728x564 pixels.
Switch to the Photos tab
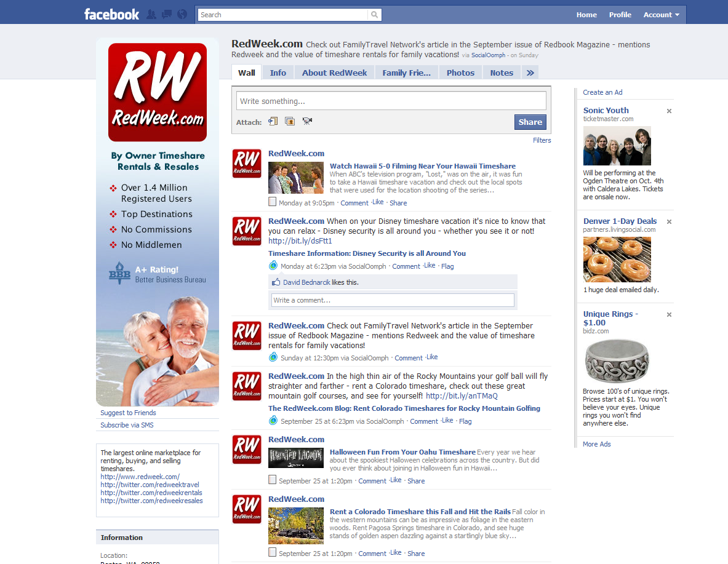point(460,73)
